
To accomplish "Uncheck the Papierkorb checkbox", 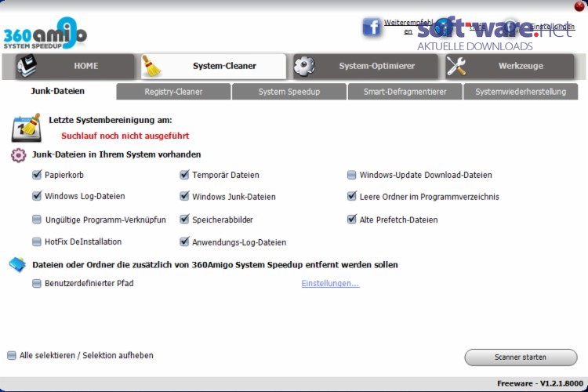I will [37, 175].
